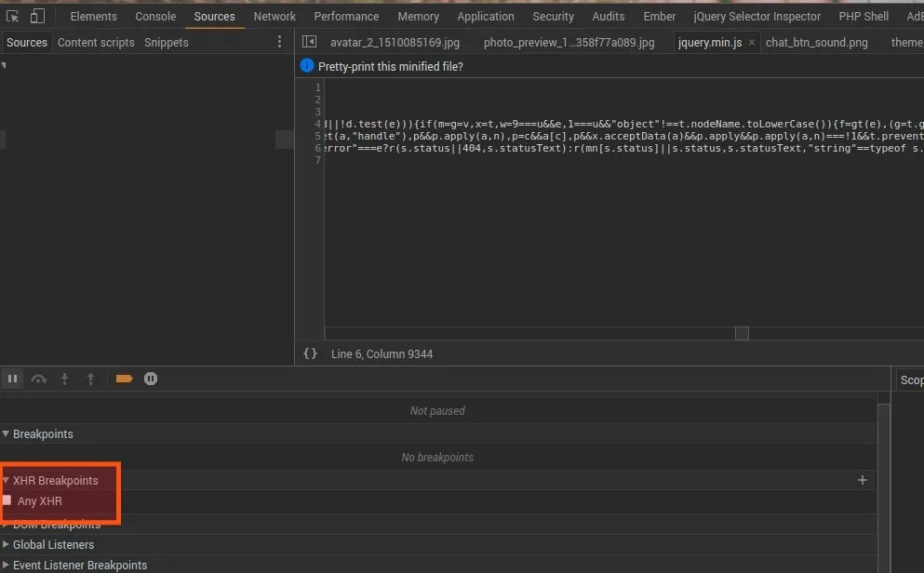
Task: Click the pause script execution button
Action: (x=13, y=379)
